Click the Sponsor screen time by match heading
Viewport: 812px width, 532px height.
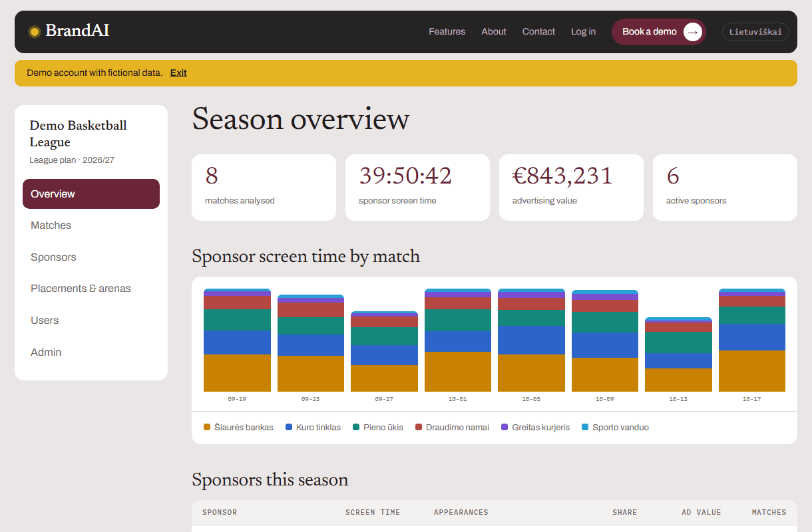click(306, 257)
